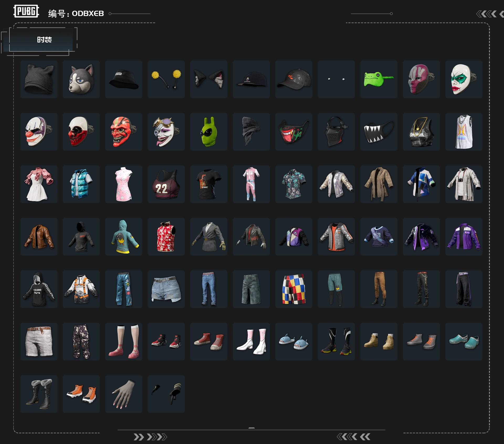Choose the teal clog shoes
This screenshot has width=504, height=444.
[x=464, y=341]
